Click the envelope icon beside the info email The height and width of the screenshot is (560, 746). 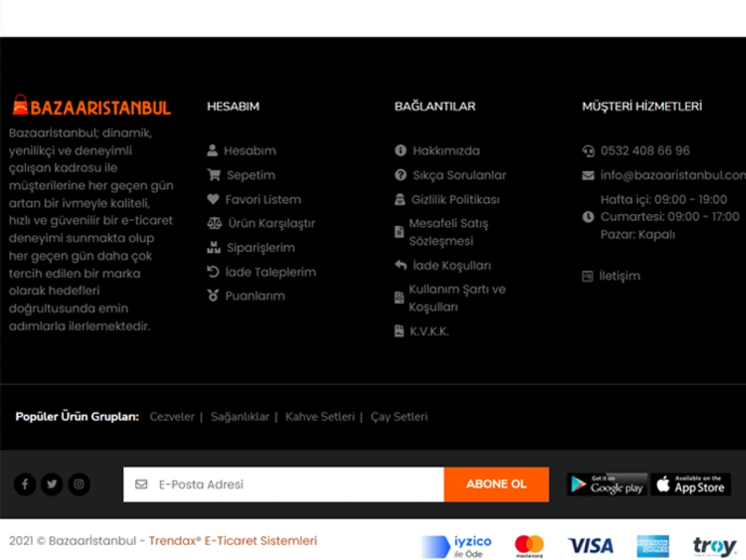(x=588, y=175)
